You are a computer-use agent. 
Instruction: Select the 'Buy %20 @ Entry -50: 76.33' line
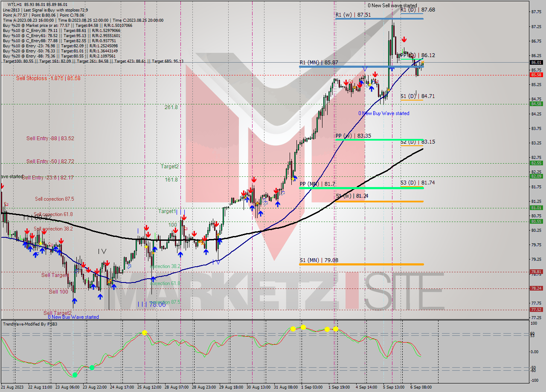point(60,51)
